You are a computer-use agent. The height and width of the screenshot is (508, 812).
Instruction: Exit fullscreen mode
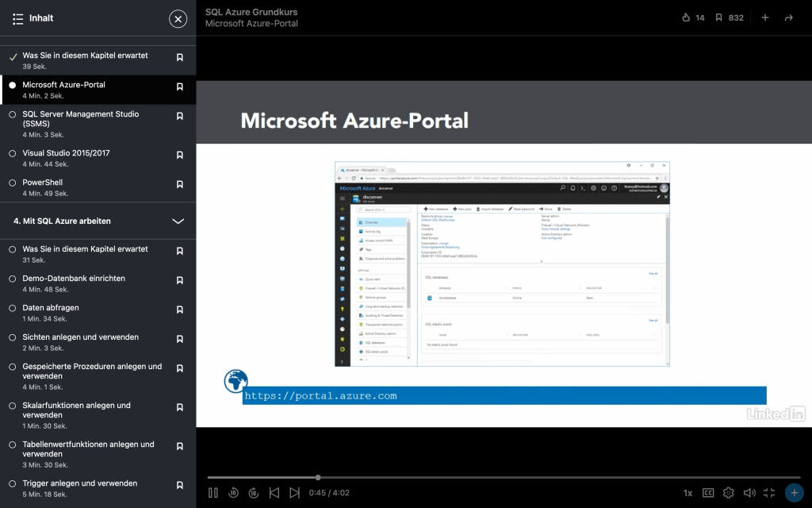[x=769, y=493]
